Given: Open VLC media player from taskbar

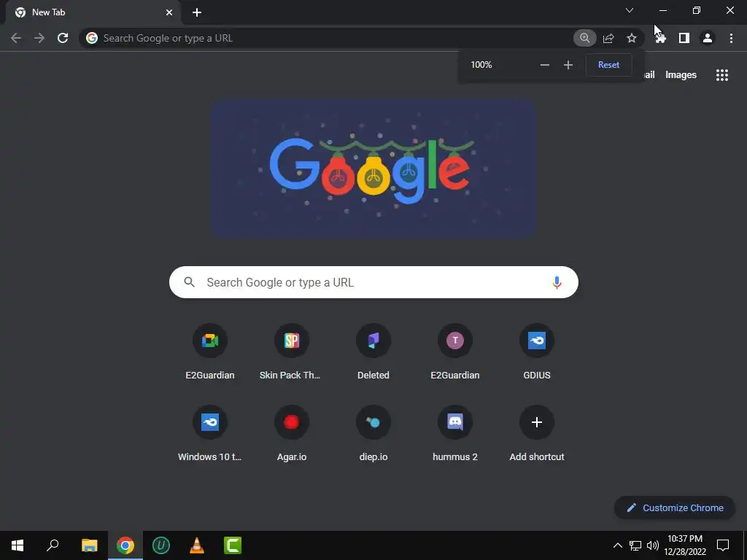Looking at the screenshot, I should [197, 545].
